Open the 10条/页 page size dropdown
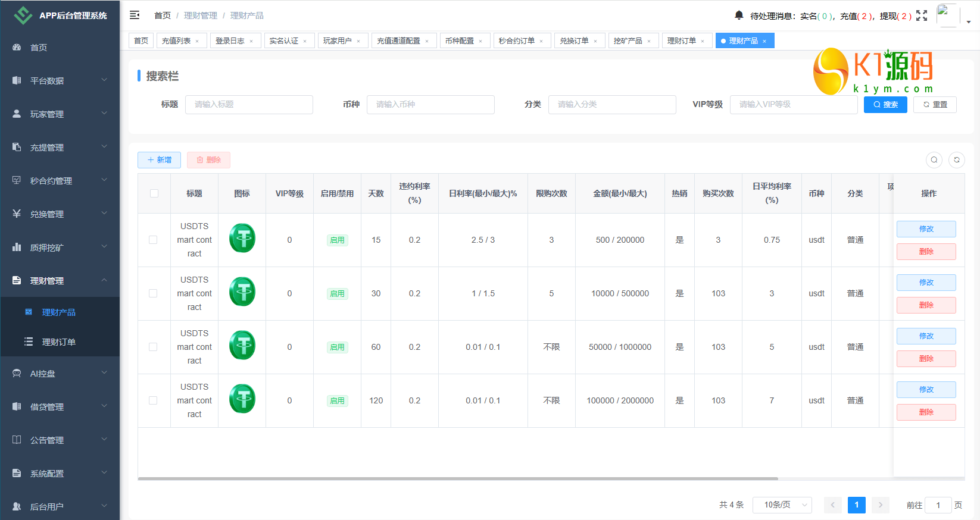This screenshot has width=980, height=520. [782, 505]
